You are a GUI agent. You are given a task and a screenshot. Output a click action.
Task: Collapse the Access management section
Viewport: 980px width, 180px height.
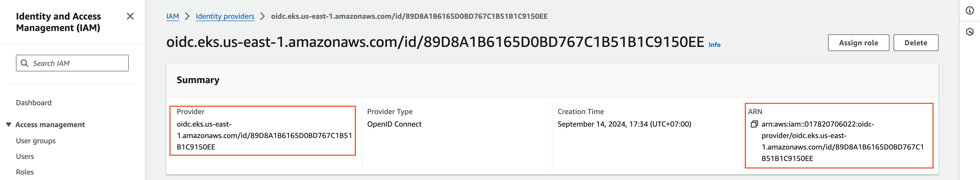(x=8, y=125)
